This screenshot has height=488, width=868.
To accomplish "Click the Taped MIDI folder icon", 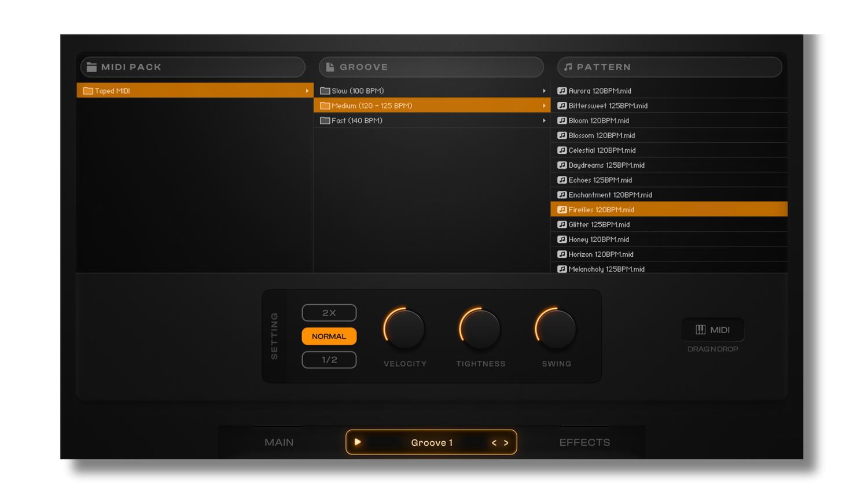I will (x=88, y=91).
